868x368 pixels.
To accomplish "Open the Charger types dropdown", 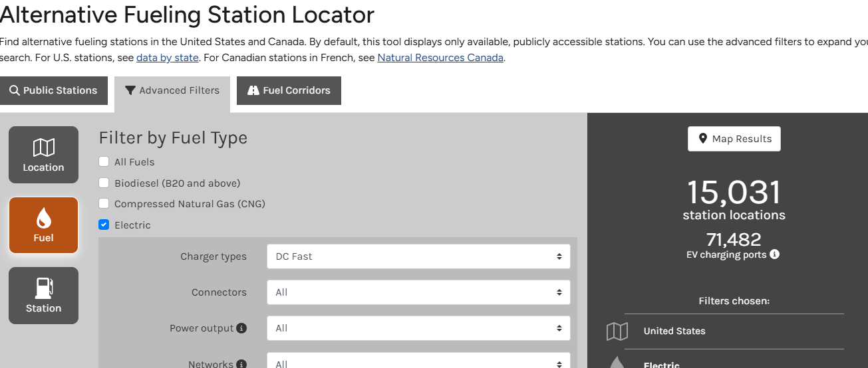I will coord(418,256).
